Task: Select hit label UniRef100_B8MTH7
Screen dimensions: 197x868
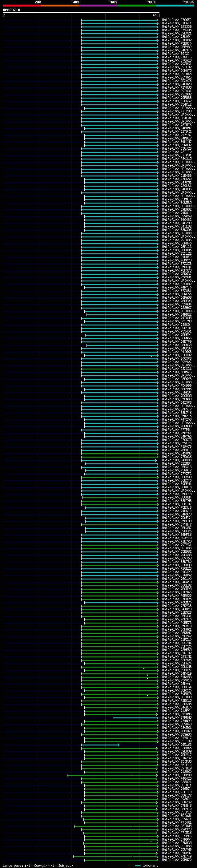Action: click(176, 504)
